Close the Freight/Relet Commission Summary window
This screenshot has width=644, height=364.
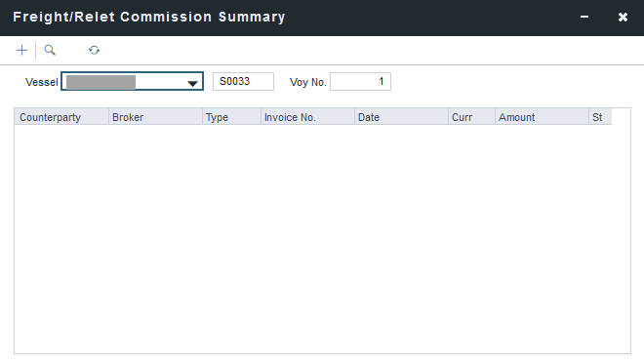tap(623, 17)
